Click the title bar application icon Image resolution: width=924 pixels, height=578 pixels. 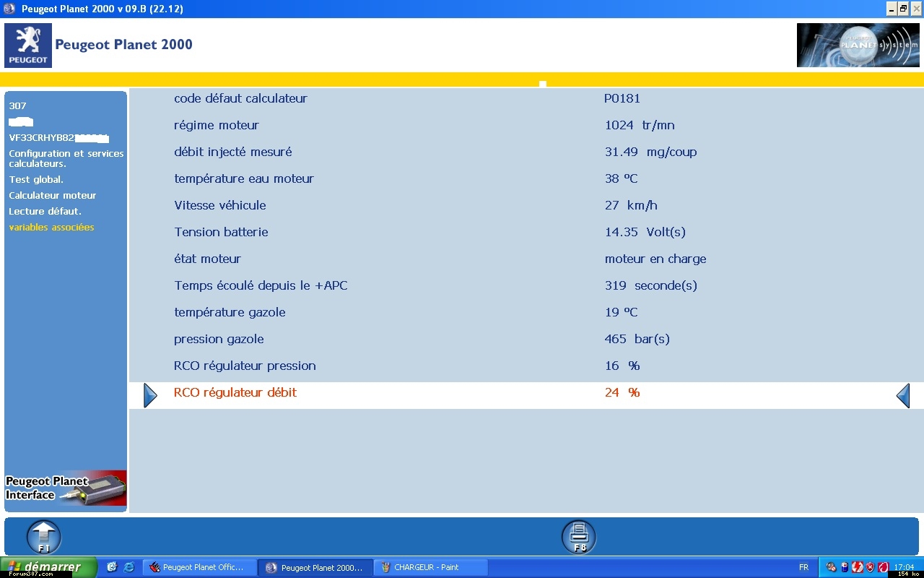(x=9, y=9)
